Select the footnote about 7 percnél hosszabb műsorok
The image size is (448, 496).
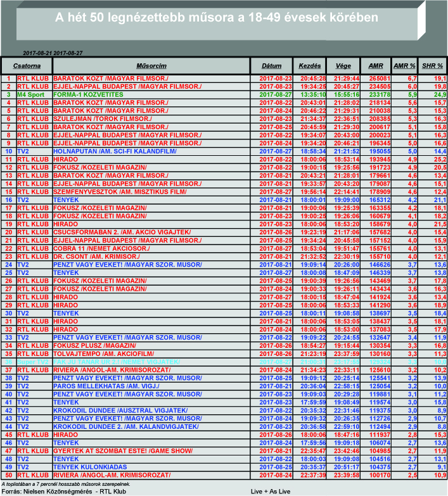coord(66,485)
